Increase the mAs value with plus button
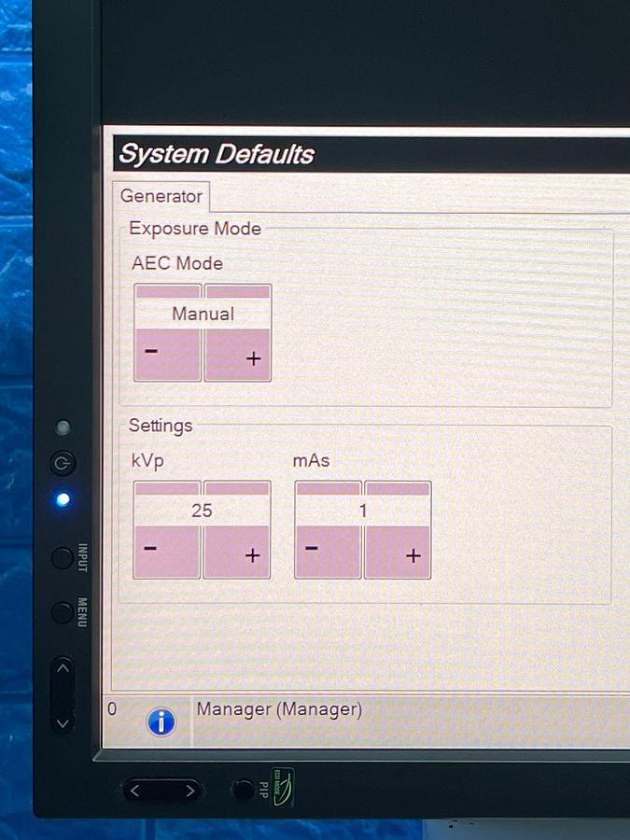The image size is (630, 840). coord(399,552)
